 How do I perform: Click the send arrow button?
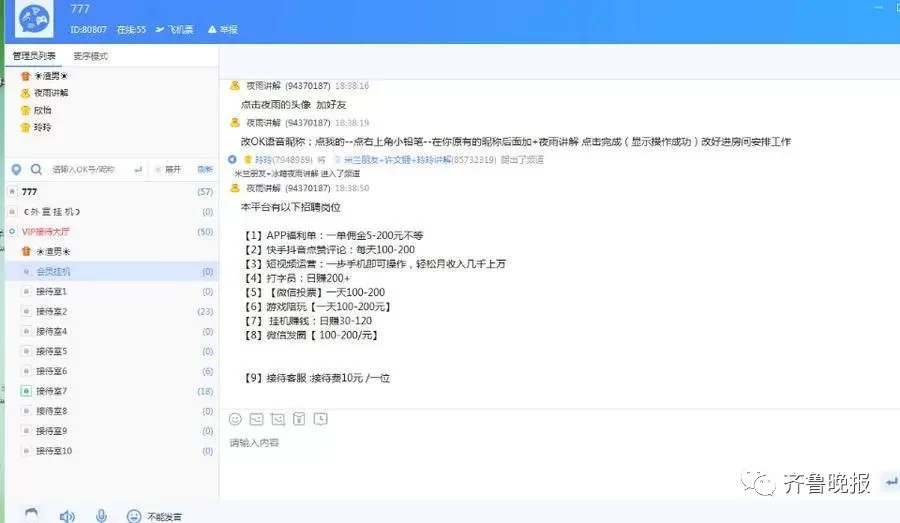pyautogui.click(x=890, y=483)
